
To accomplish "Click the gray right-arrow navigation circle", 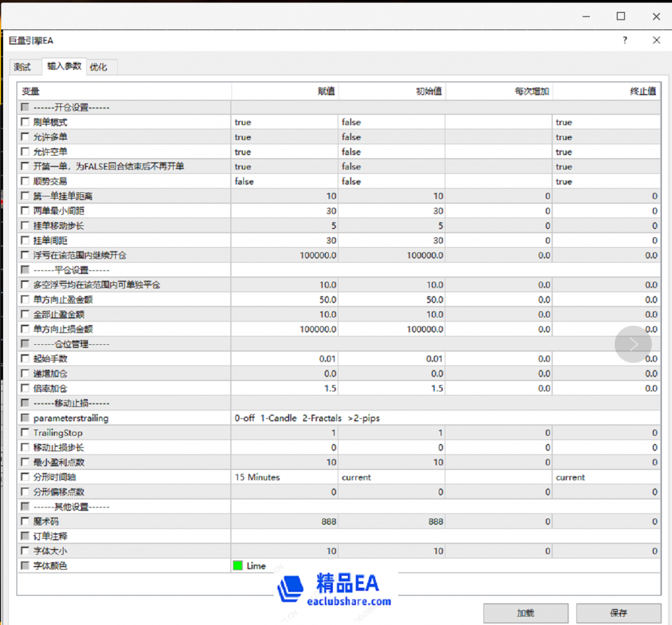I will 633,344.
